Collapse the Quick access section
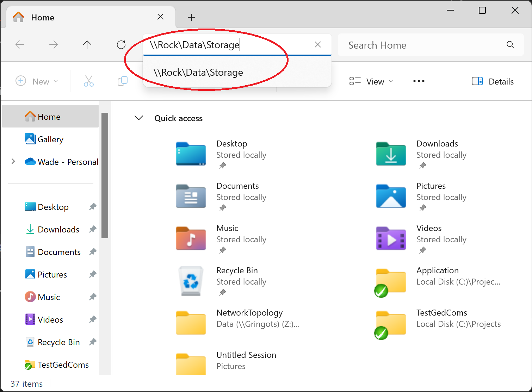Screen dimensions: 532x392 point(139,118)
